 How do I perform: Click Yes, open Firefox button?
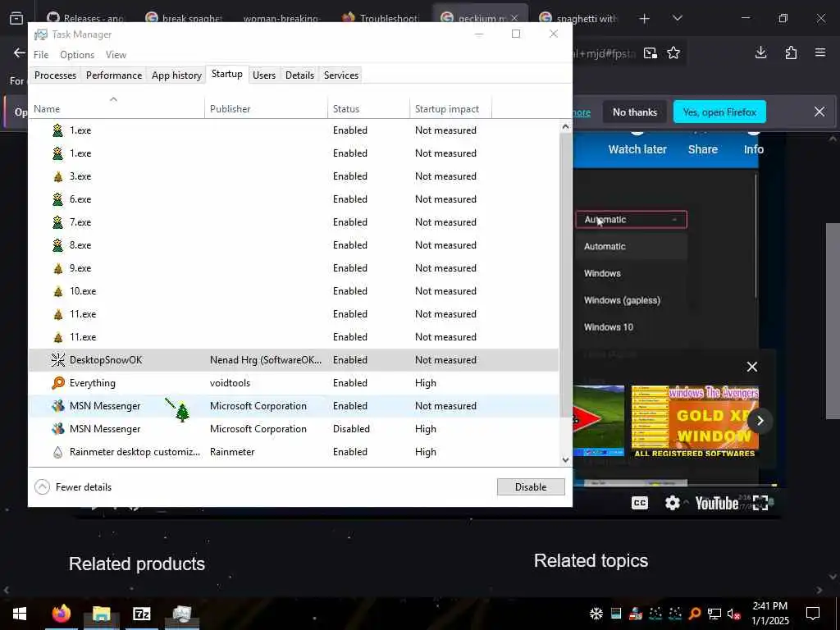tap(719, 112)
